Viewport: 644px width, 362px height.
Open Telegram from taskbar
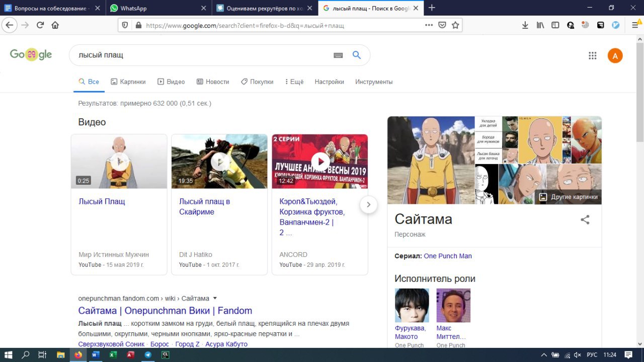click(x=147, y=354)
